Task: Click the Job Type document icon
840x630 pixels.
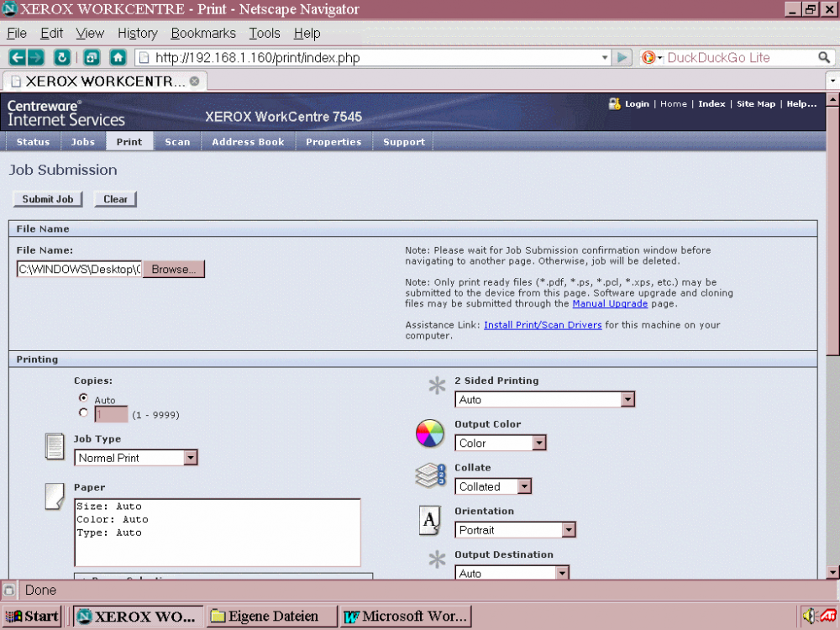Action: (x=55, y=447)
